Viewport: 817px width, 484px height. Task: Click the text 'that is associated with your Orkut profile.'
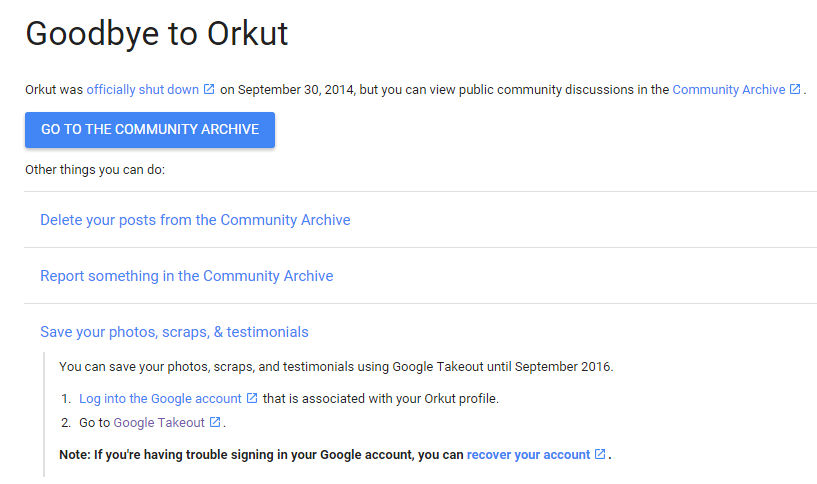[381, 399]
